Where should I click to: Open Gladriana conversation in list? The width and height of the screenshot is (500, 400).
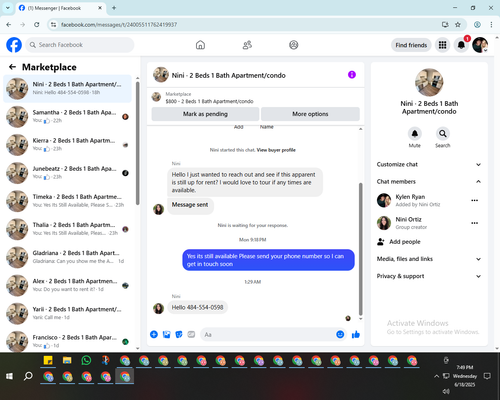pos(67,257)
